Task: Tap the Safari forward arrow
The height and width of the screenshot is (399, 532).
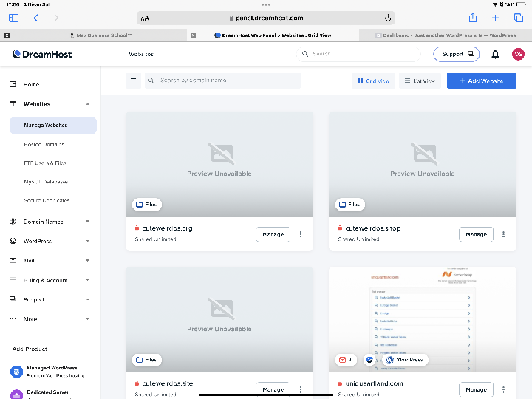Action: 56,18
